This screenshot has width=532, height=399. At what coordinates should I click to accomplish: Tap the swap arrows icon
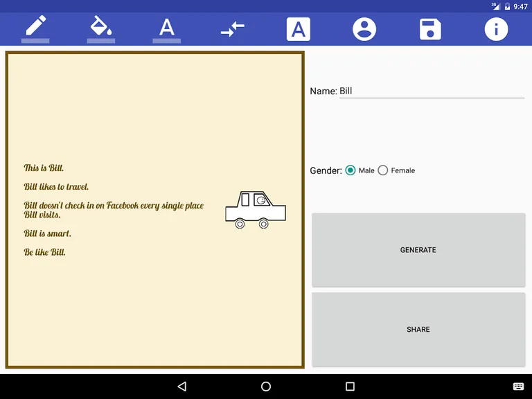pos(232,29)
